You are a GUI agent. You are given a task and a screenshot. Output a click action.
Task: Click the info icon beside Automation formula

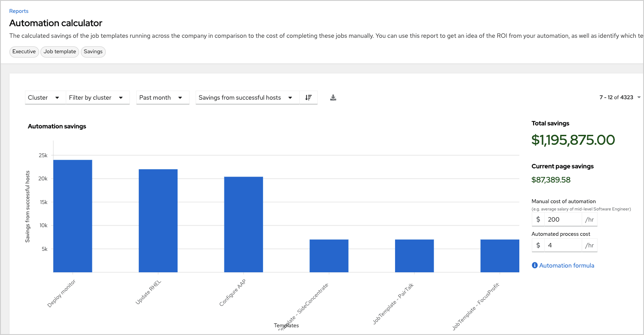coord(535,265)
